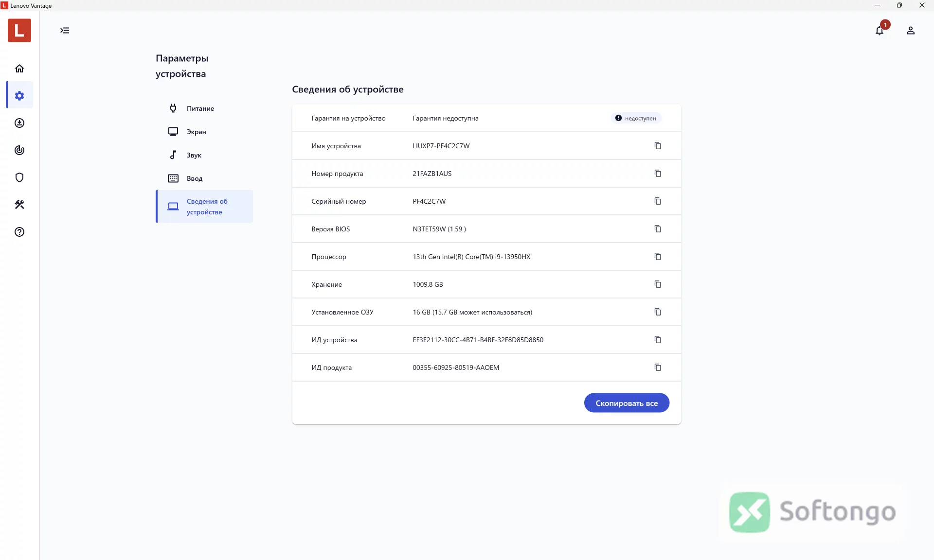
Task: Collapse the navigation menu toggle icon
Action: tap(65, 31)
